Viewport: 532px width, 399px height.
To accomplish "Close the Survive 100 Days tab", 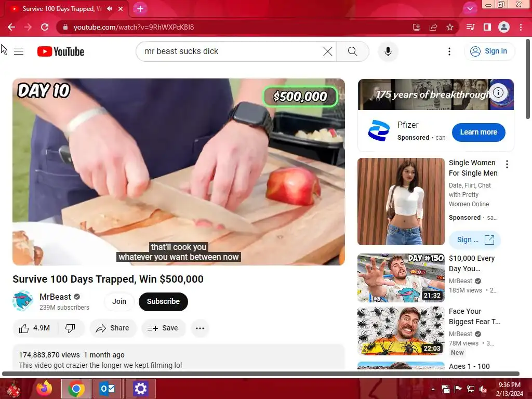I will 121,9.
